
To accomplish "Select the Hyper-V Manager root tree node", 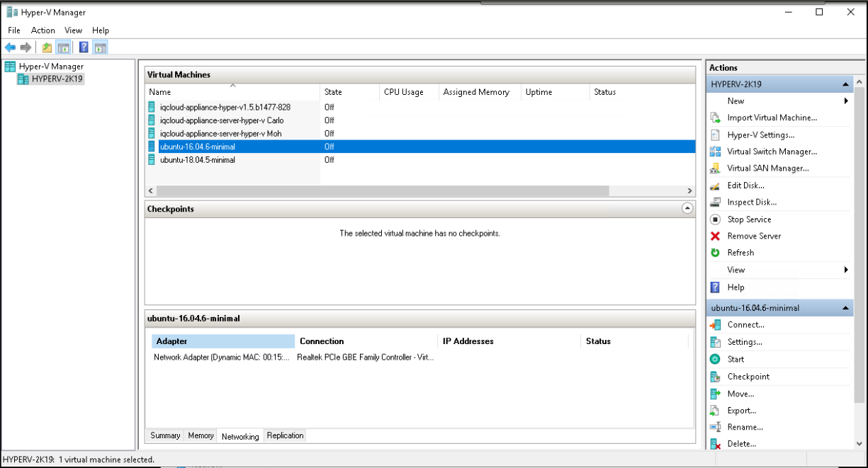I will click(44, 67).
